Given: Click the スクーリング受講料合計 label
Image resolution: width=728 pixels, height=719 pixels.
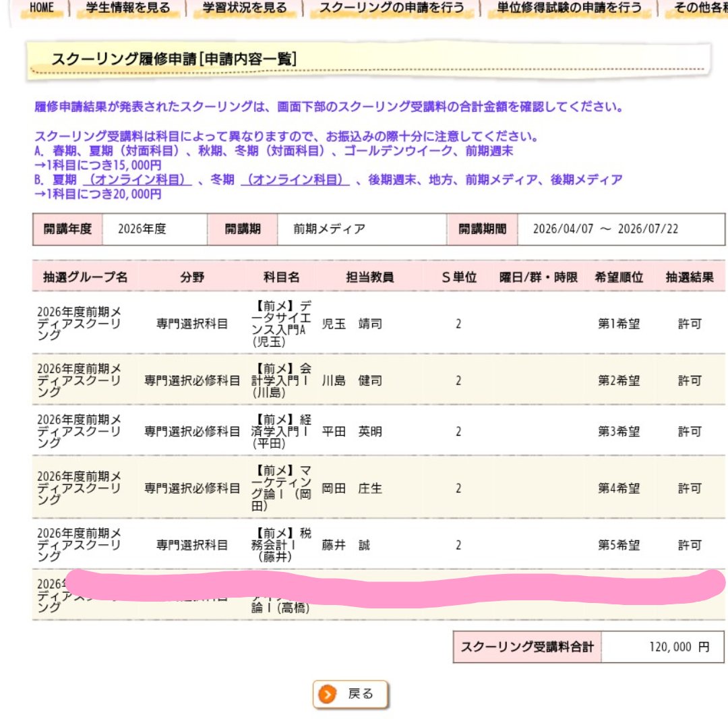Looking at the screenshot, I should point(527,647).
